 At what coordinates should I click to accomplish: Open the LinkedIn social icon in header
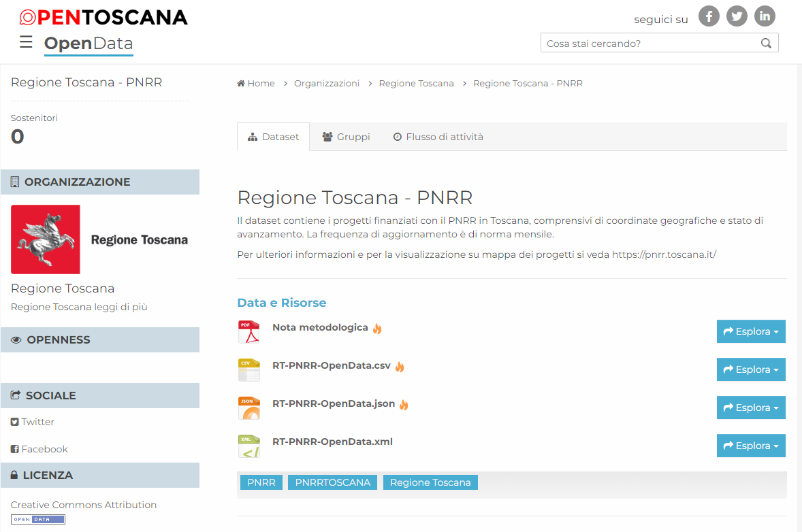pos(765,16)
